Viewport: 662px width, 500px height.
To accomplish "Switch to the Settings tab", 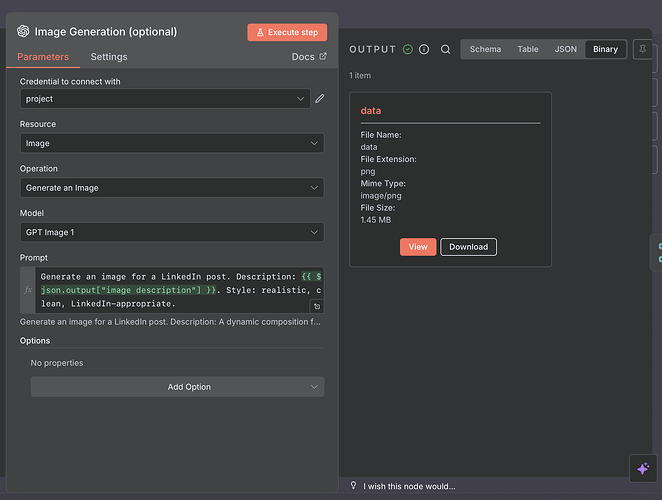I will coord(109,57).
